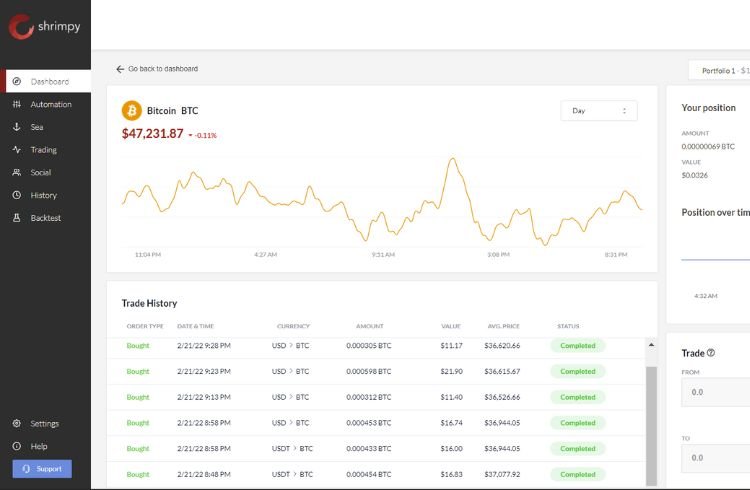Viewport: 750px width, 490px height.
Task: Click the Dashboard compass icon in sidebar
Action: [x=16, y=81]
